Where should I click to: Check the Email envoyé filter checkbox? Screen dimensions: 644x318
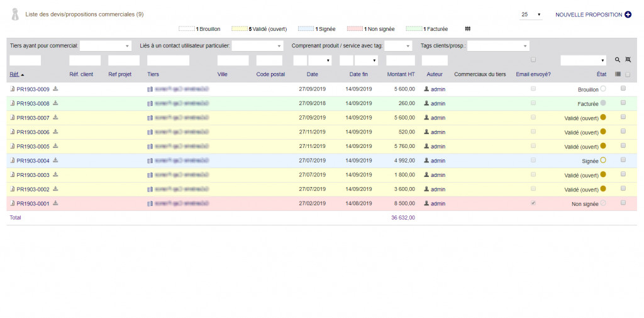point(533,60)
